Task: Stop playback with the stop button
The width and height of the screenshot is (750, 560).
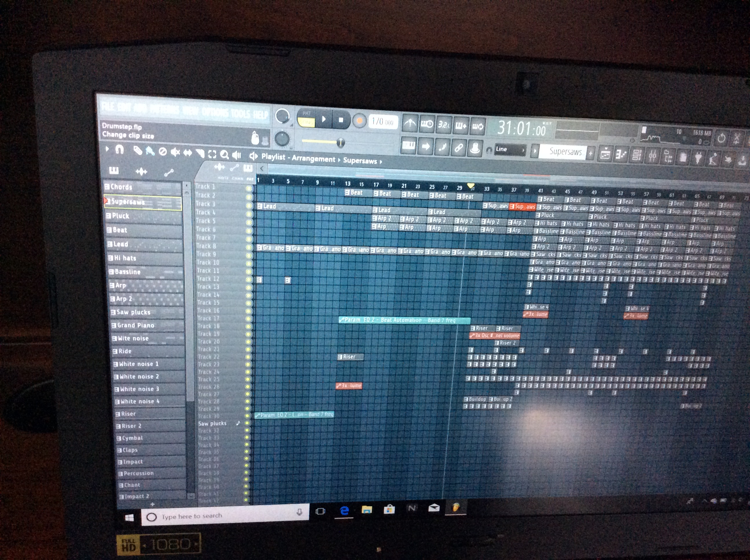Action: coord(341,120)
